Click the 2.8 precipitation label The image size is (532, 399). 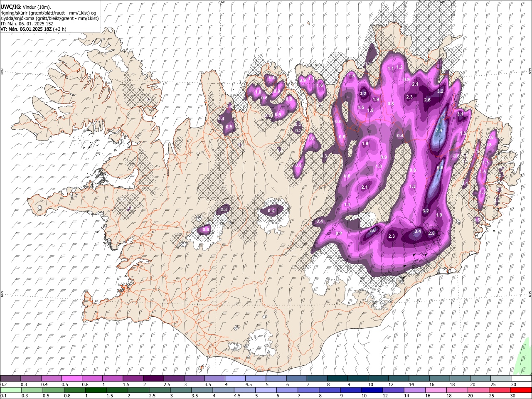(431, 234)
